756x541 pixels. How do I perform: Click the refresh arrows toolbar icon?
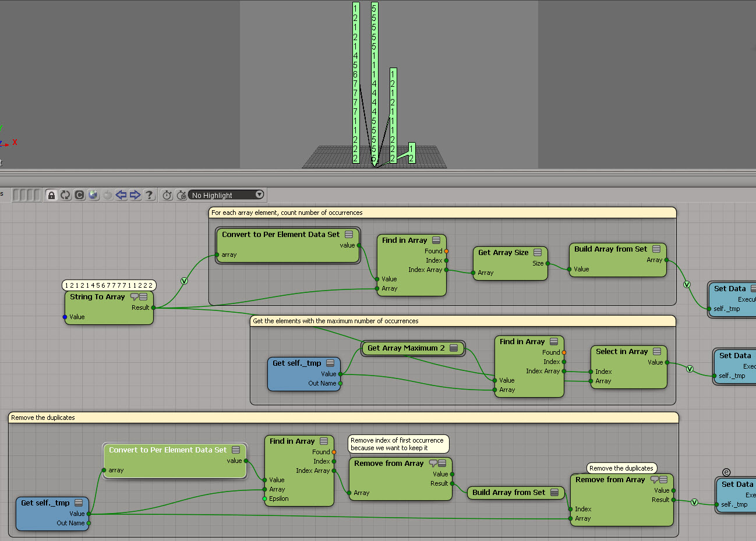65,195
